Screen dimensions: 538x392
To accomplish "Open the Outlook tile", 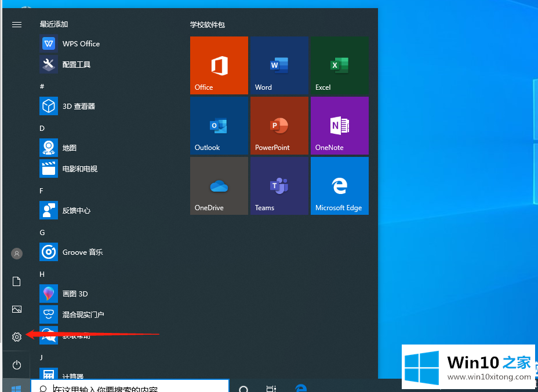I will (x=219, y=126).
